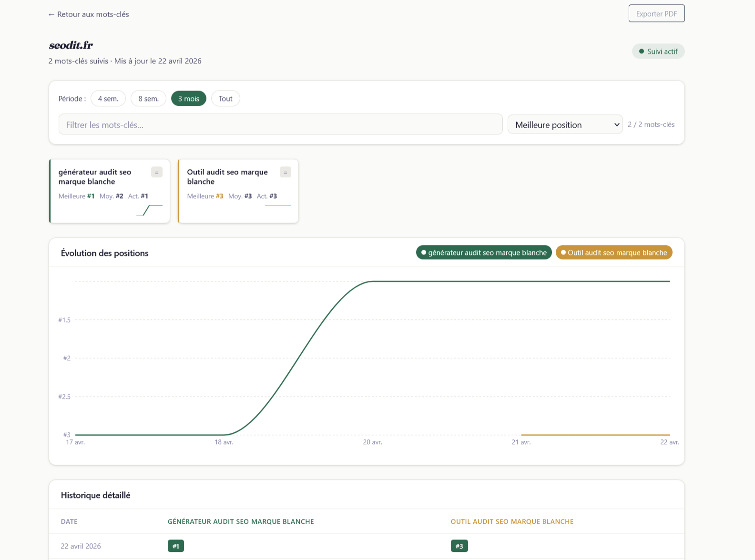
Task: Click the 20 avr. label on chart axis
Action: point(372,442)
